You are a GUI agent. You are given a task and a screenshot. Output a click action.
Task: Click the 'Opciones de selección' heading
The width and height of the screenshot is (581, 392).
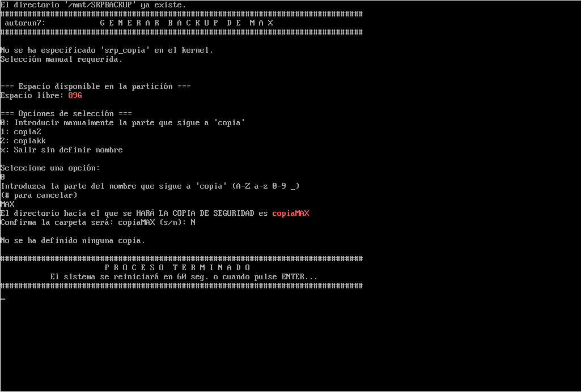[66, 114]
